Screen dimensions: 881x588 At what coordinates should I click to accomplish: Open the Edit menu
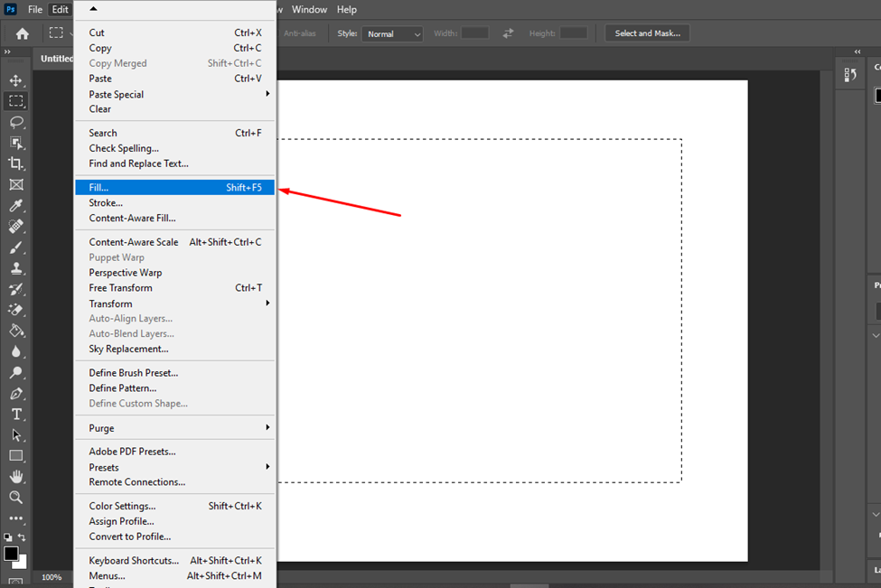[60, 10]
